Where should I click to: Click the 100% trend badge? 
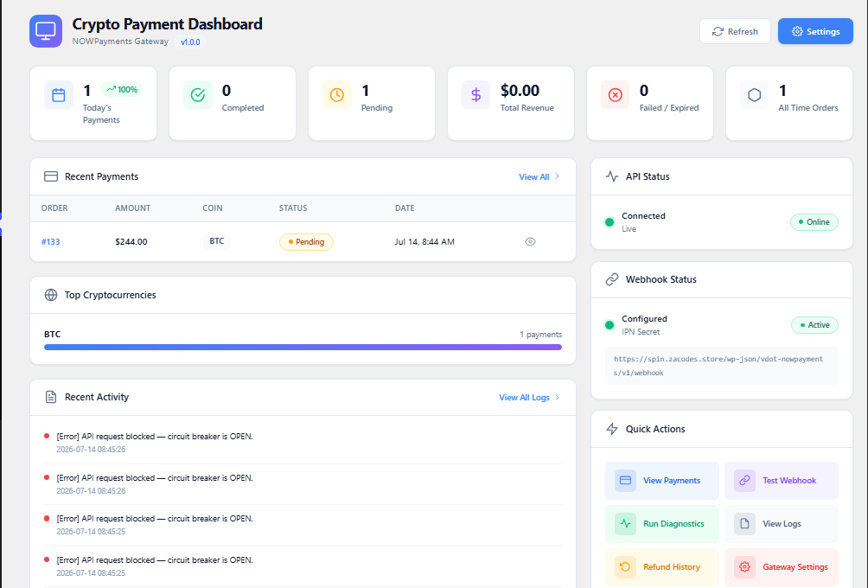click(x=122, y=89)
